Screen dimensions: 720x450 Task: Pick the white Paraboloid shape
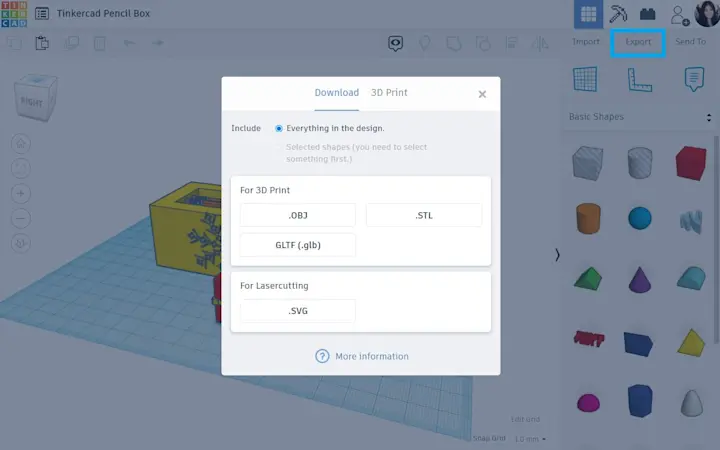pyautogui.click(x=692, y=403)
